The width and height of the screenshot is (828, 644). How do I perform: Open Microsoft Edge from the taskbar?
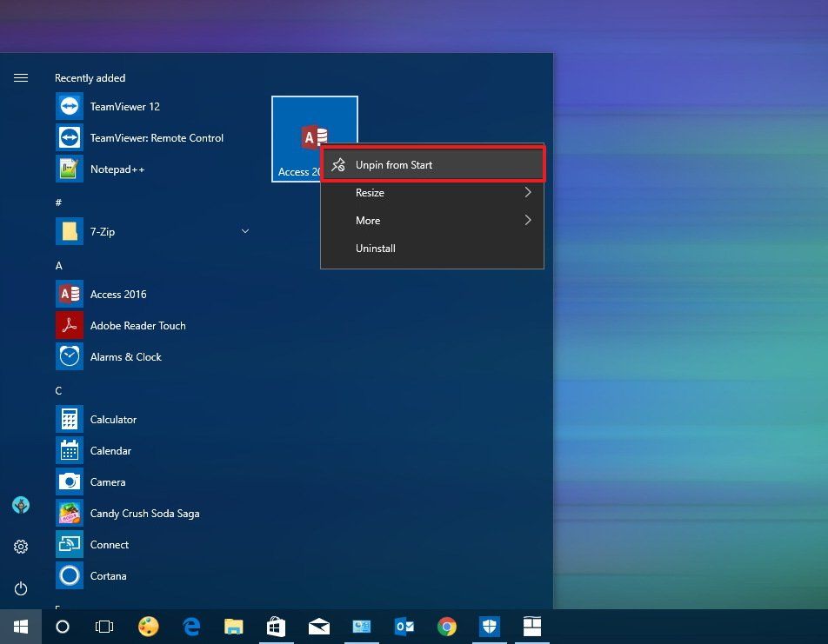click(190, 627)
